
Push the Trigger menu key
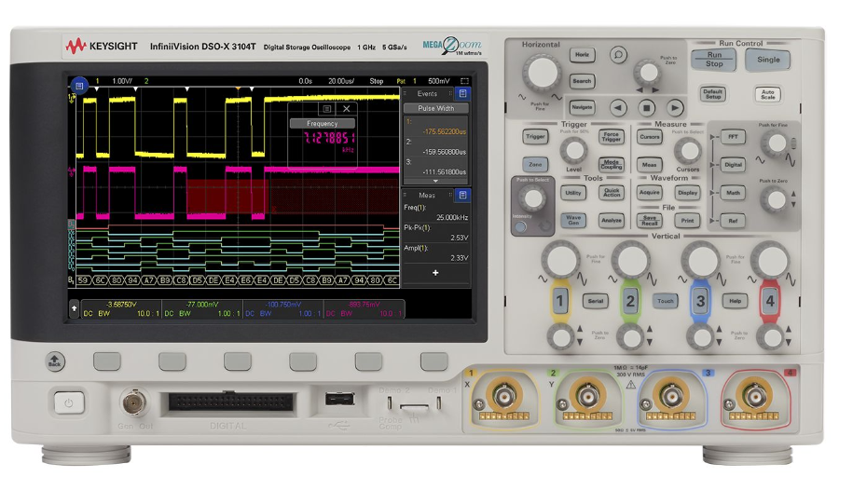click(x=535, y=136)
